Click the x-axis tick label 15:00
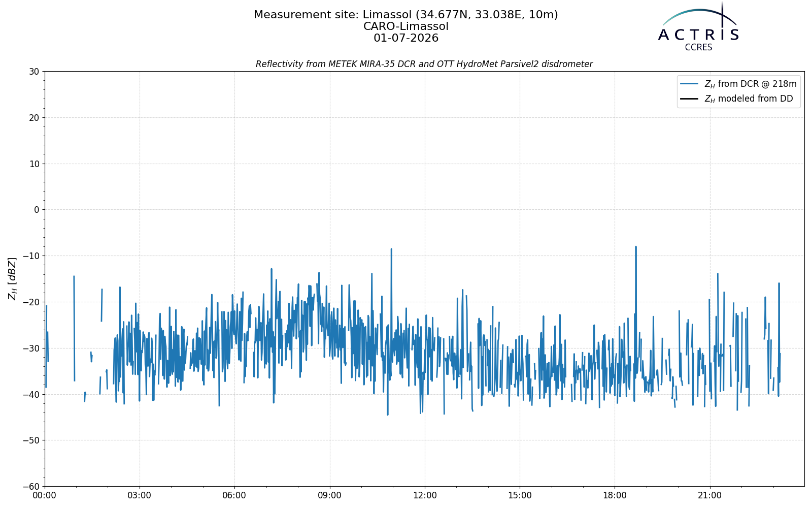This screenshot has width=812, height=508. [520, 495]
